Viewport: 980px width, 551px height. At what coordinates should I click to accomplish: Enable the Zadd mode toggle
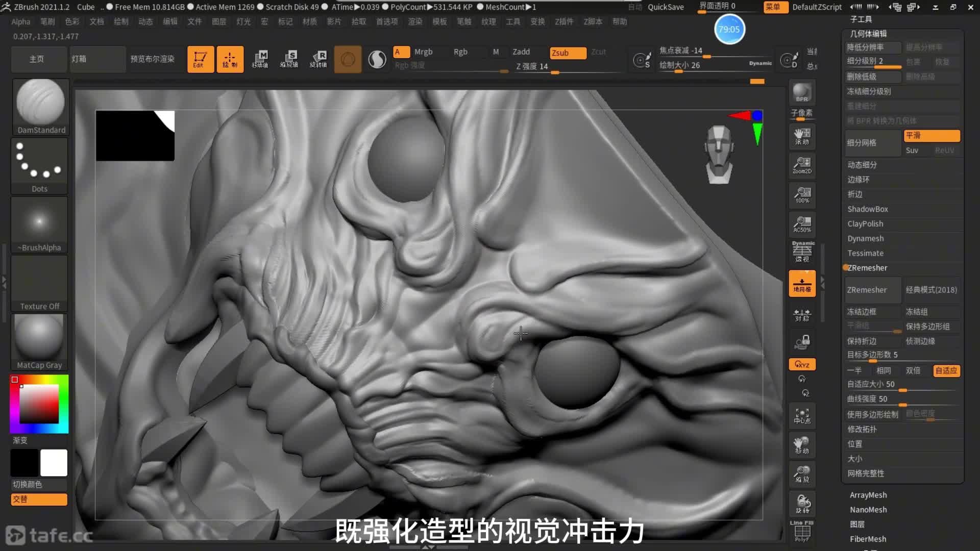tap(521, 52)
